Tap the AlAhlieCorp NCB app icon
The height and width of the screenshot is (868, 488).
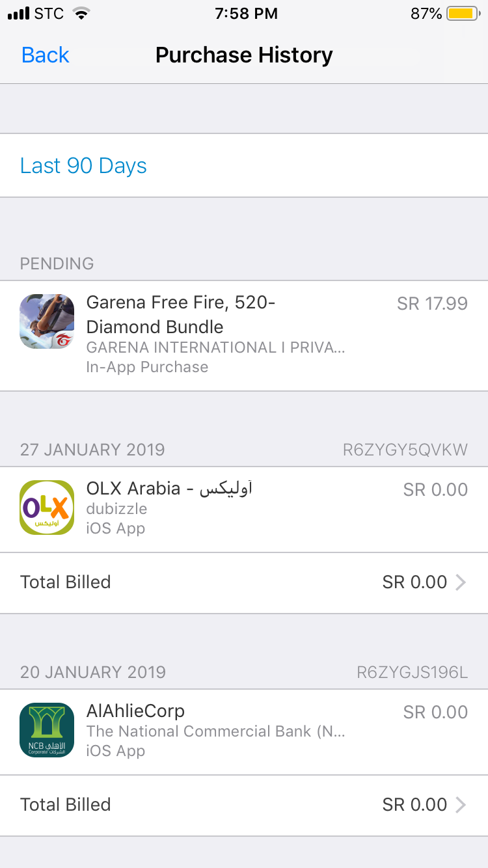[x=47, y=730]
